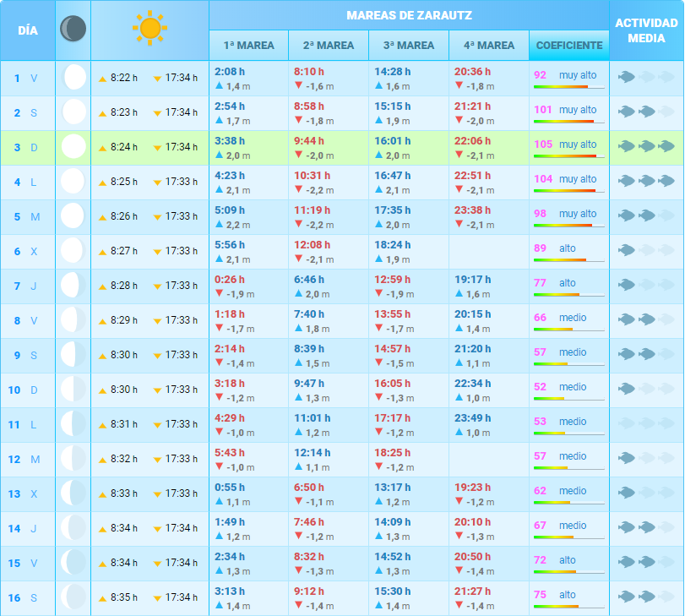Click tide time 22:51 h
The height and width of the screenshot is (616, 685).
pyautogui.click(x=473, y=175)
